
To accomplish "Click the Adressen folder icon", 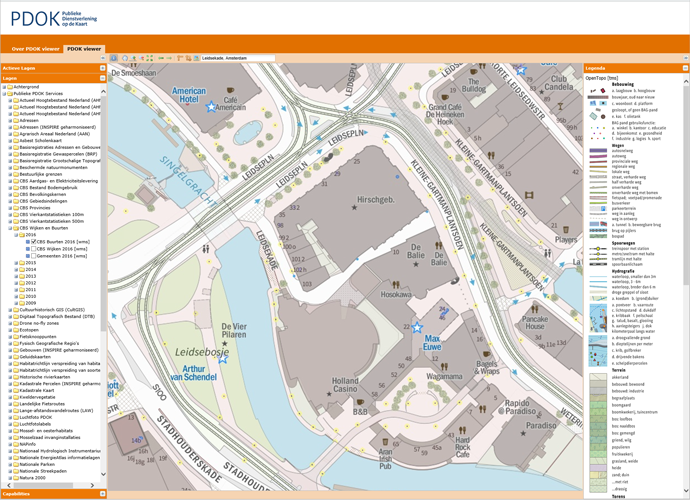I will tap(16, 120).
